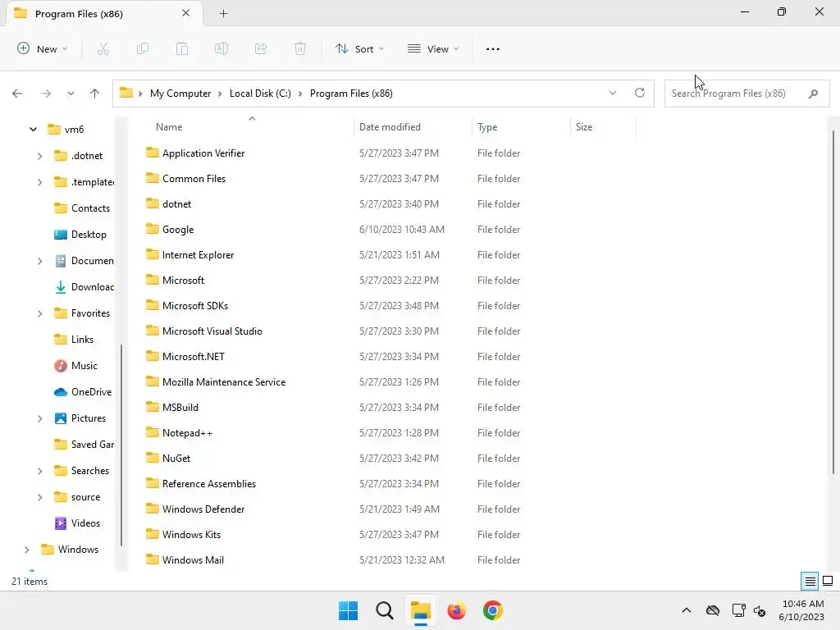Viewport: 840px width, 630px height.
Task: Switch to large icons view layout
Action: [x=828, y=581]
